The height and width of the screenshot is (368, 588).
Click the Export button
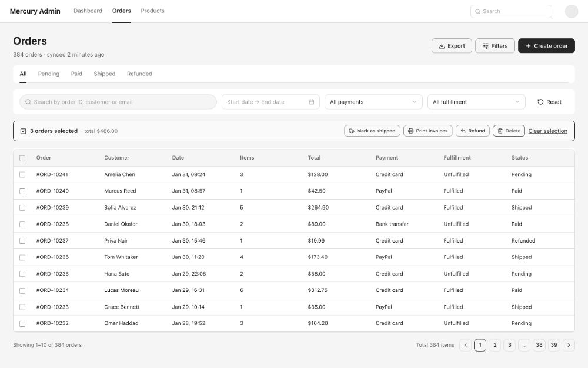pos(452,46)
